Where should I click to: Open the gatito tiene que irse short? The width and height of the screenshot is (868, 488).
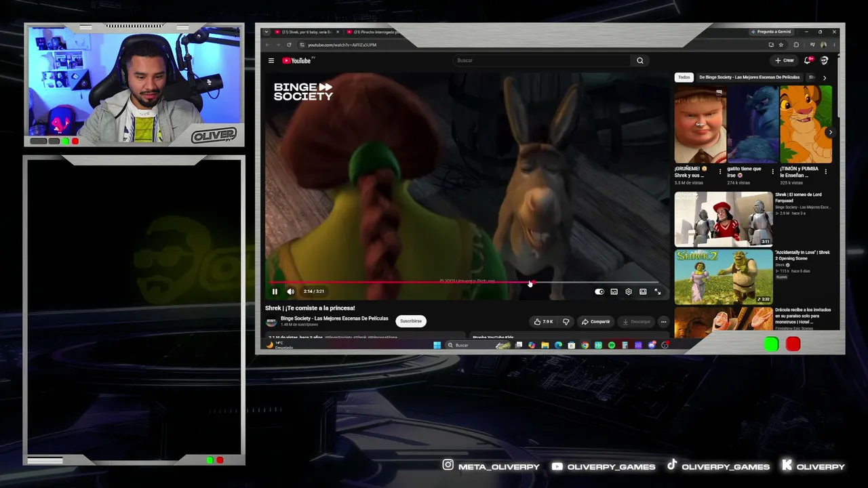coord(753,125)
